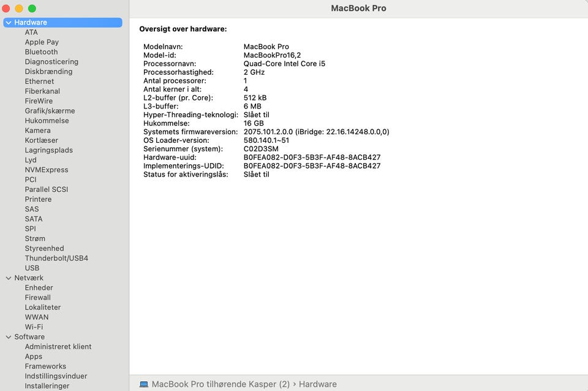Click Implementerings-UDID value
The height and width of the screenshot is (391, 588).
tap(312, 166)
